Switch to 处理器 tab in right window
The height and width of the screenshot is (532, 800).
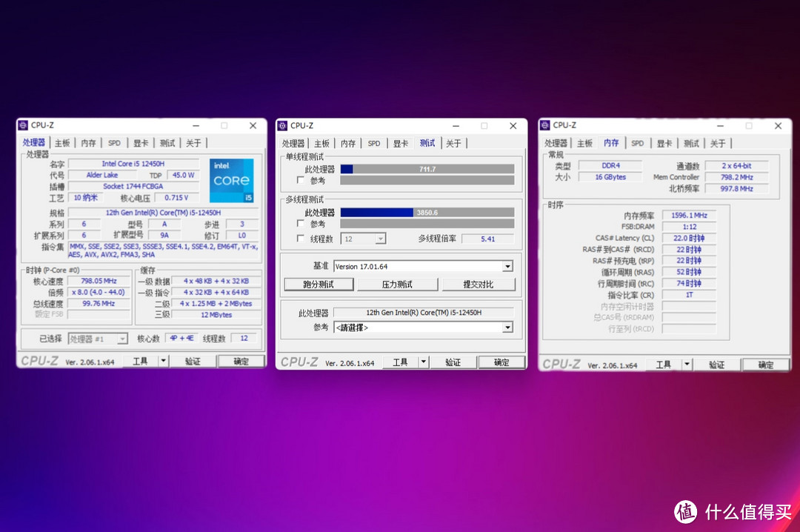click(556, 143)
